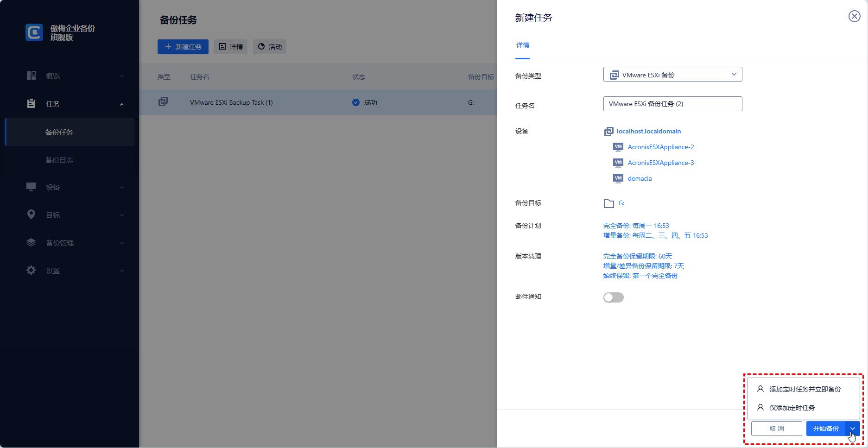Screen dimensions: 868x448
Task: Click the 新建任务 button in toolbar
Action: 183,47
